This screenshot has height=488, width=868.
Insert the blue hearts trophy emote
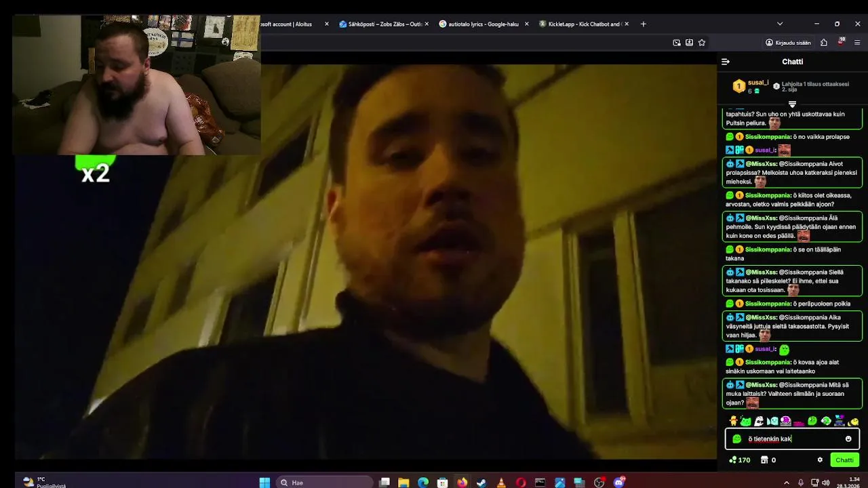coord(840,422)
